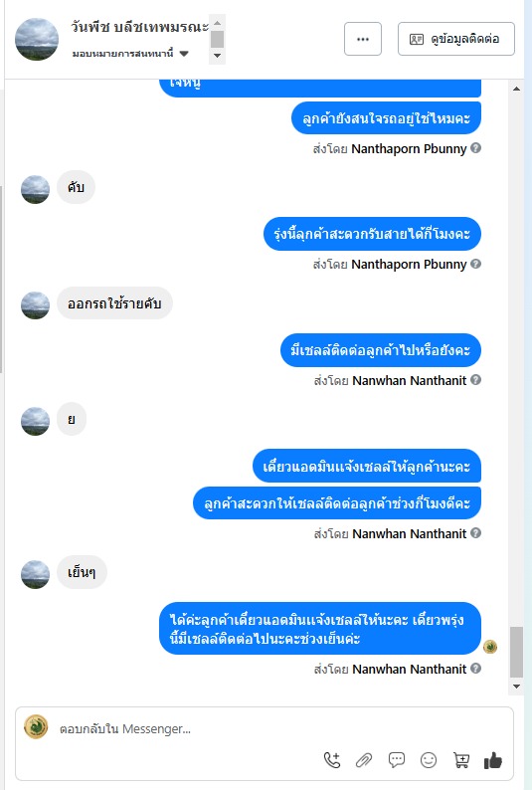This screenshot has width=532, height=790.
Task: Click the page avatar beside reply box
Action: [36, 727]
